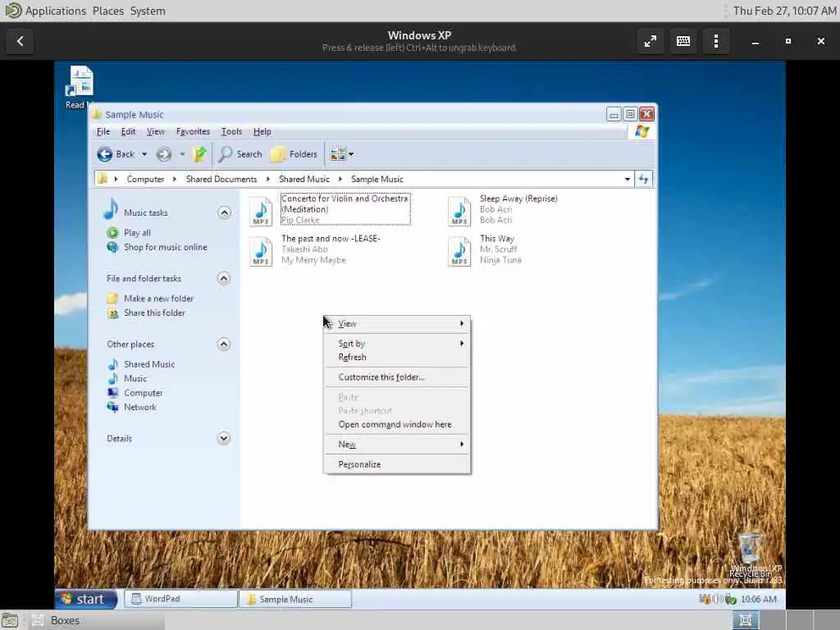This screenshot has height=630, width=840.
Task: Open the Applications menu in top panel
Action: click(55, 11)
